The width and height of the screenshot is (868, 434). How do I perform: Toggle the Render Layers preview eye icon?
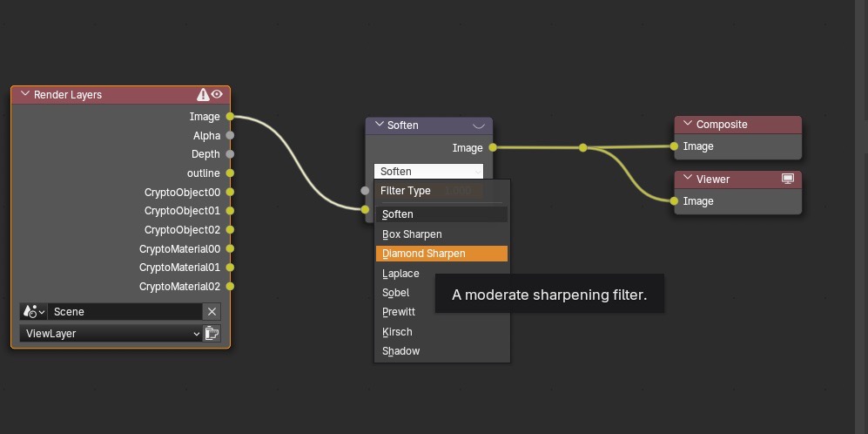217,94
